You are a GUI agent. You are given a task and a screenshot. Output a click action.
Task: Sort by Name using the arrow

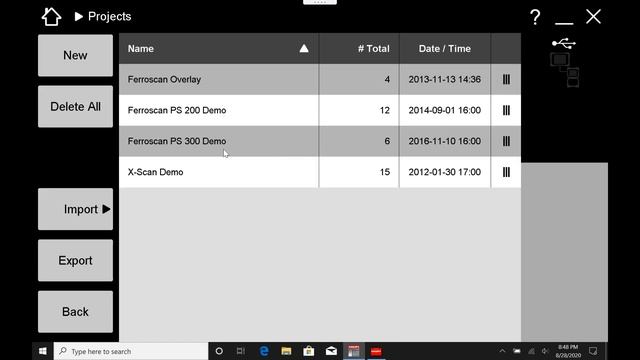(304, 49)
